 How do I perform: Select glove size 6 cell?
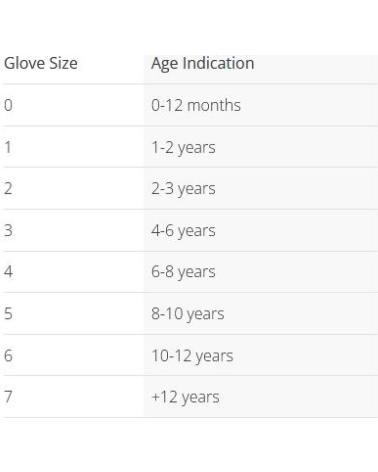pos(8,355)
